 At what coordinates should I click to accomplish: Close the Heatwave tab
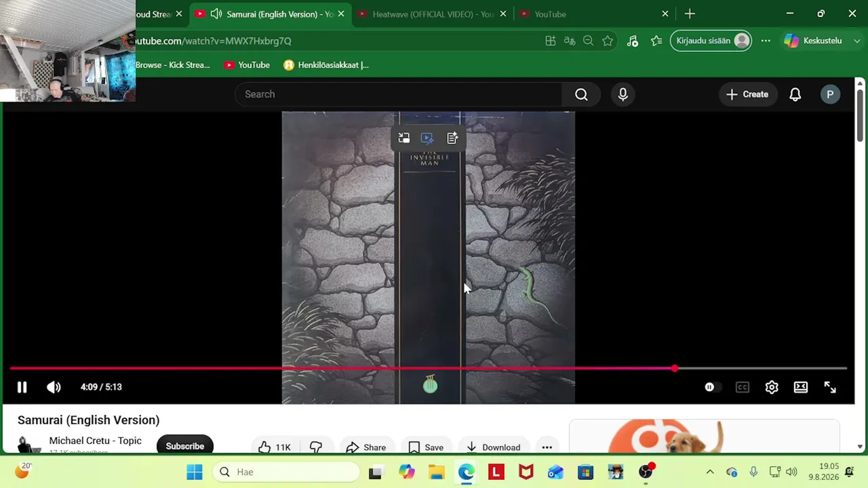[503, 14]
